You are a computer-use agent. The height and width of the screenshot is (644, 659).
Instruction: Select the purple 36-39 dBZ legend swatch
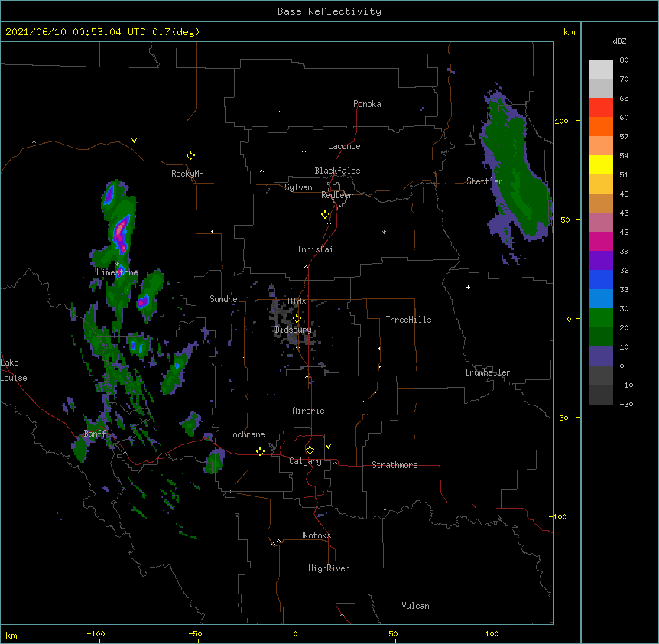(x=601, y=261)
